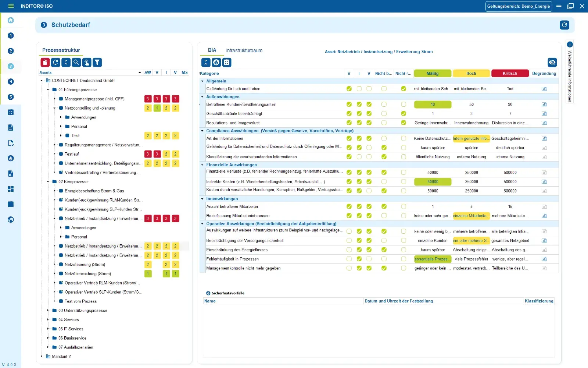The height and width of the screenshot is (368, 588).
Task: Select the Home icon in the sidebar
Action: [x=11, y=20]
